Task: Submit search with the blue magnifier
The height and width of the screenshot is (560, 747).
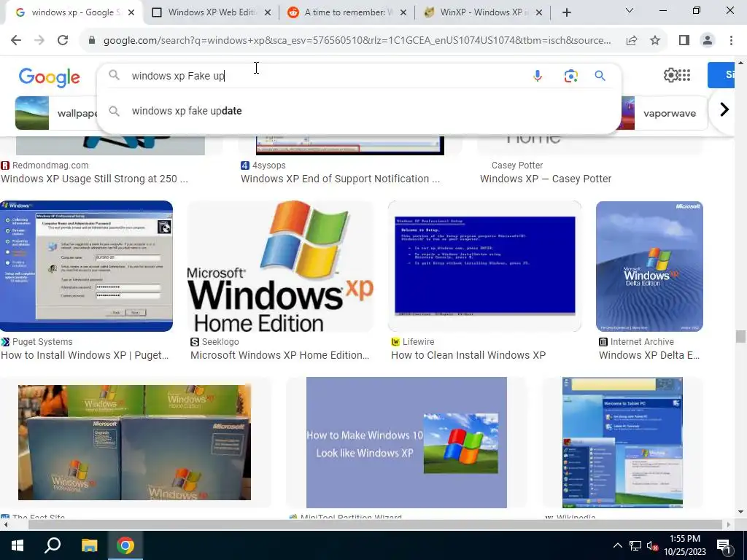Action: coord(600,76)
